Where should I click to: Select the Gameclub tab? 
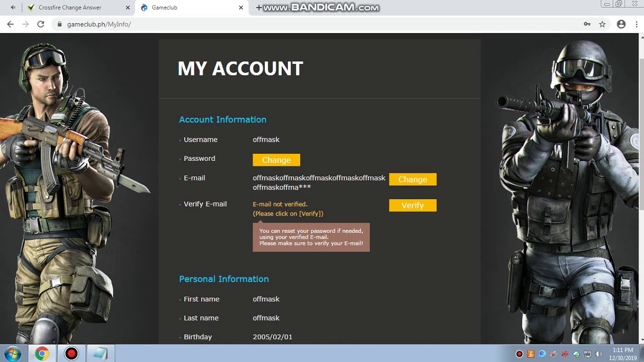pyautogui.click(x=192, y=8)
